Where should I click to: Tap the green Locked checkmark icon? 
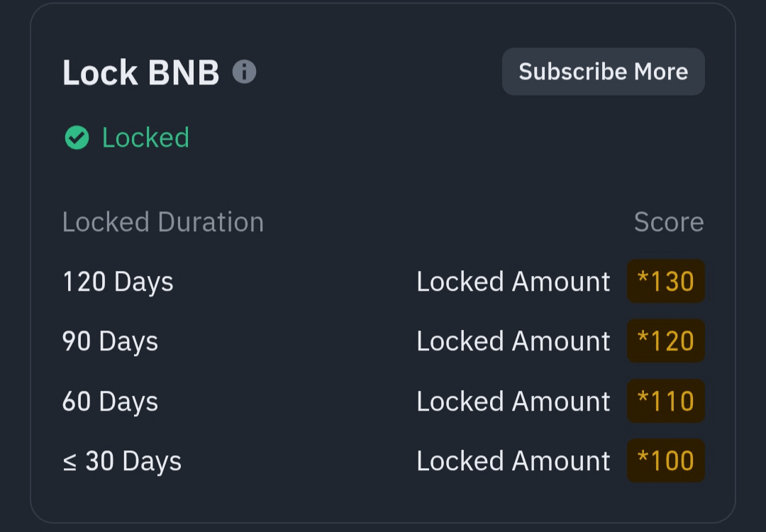point(77,138)
